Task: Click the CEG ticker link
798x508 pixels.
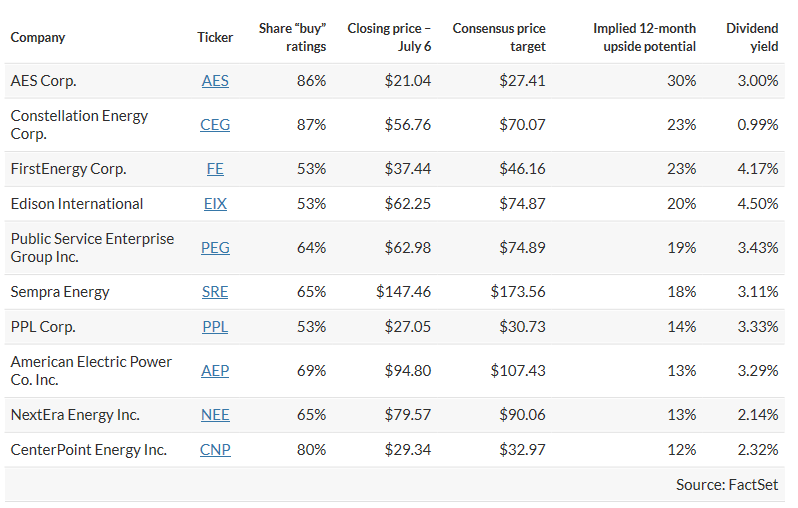Action: (x=215, y=125)
